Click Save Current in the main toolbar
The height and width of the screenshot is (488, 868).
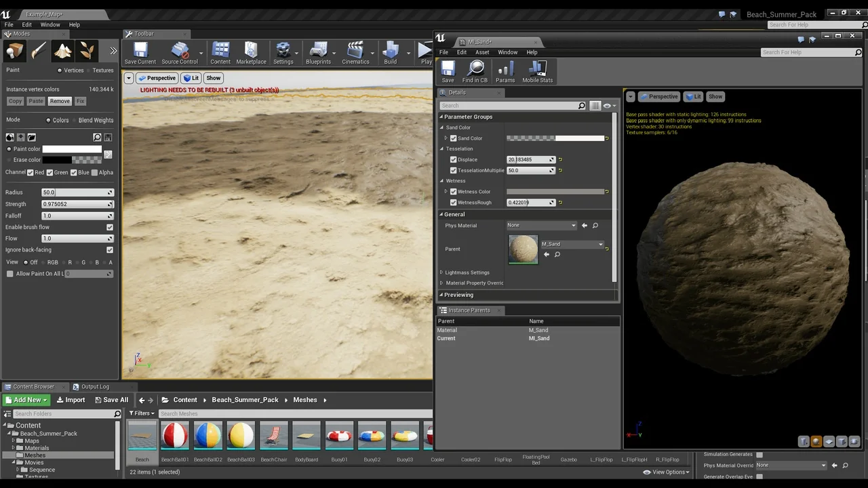pyautogui.click(x=140, y=53)
